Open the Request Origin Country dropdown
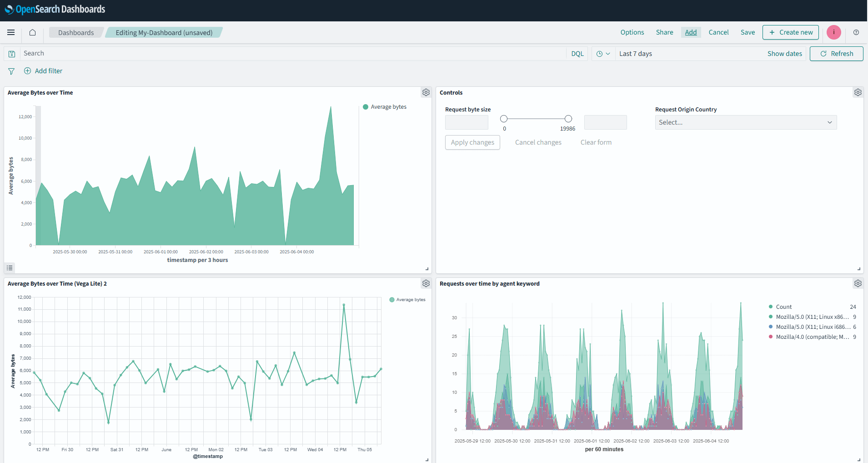The width and height of the screenshot is (868, 463). [745, 122]
